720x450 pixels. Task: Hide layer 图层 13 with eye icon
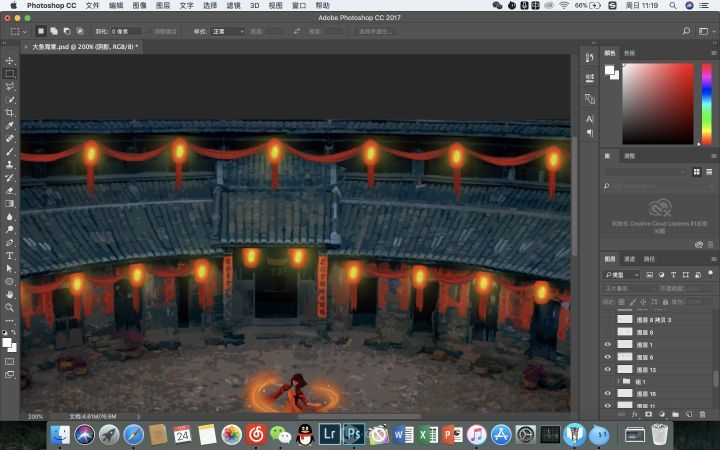click(607, 369)
